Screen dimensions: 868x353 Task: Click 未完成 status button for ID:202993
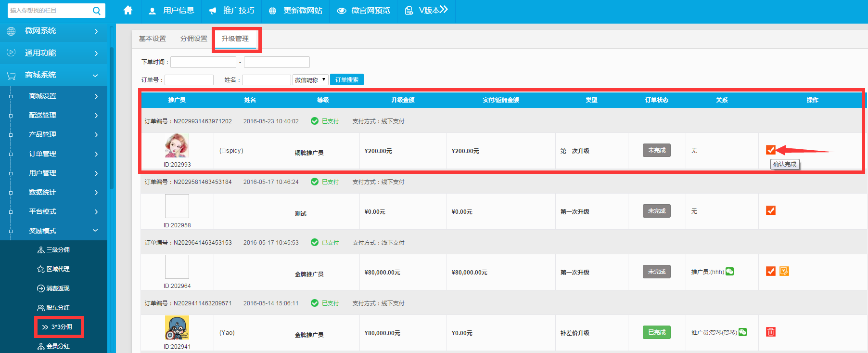657,150
